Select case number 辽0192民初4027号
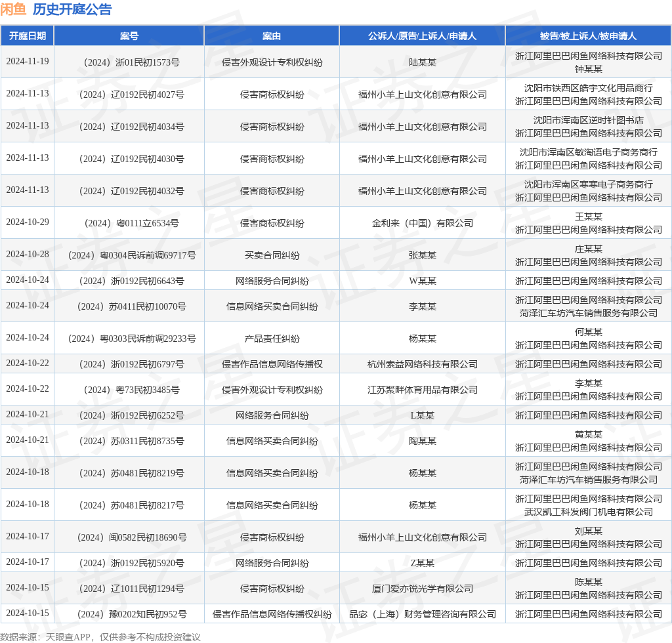672x643 pixels. click(131, 94)
